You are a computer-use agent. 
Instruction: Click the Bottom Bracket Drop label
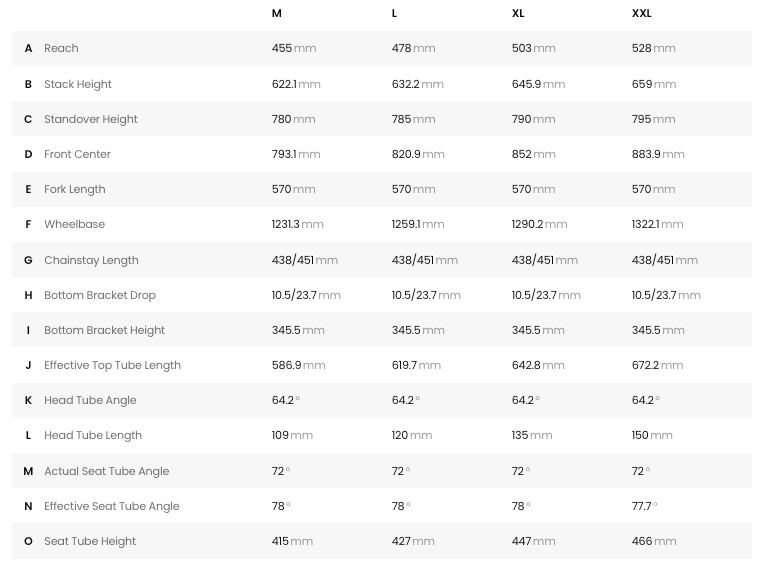click(x=100, y=295)
